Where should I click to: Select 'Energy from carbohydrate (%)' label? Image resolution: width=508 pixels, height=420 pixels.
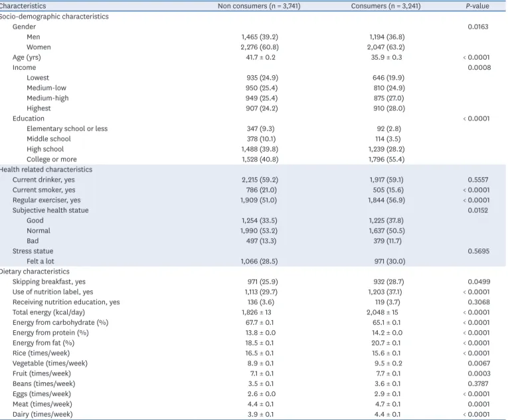[x=60, y=323]
